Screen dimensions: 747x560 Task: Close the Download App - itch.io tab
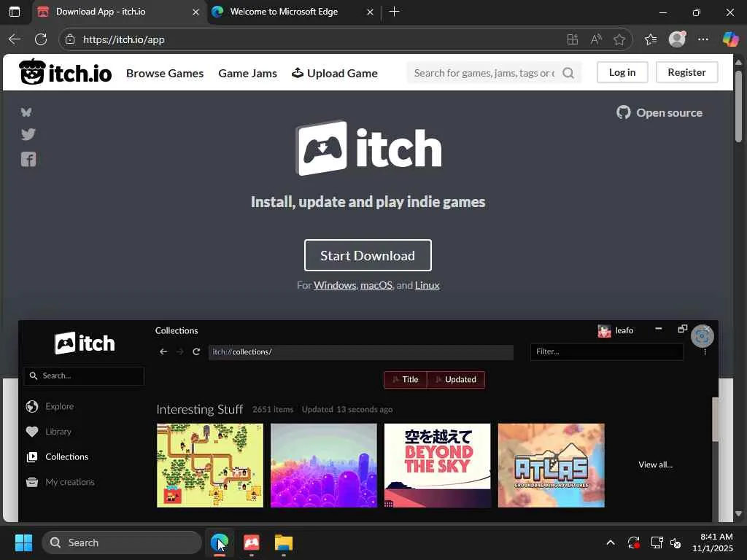coord(196,12)
